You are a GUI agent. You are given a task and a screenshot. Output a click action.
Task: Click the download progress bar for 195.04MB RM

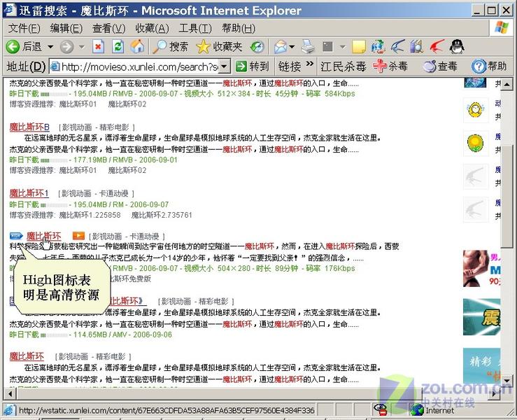click(54, 205)
